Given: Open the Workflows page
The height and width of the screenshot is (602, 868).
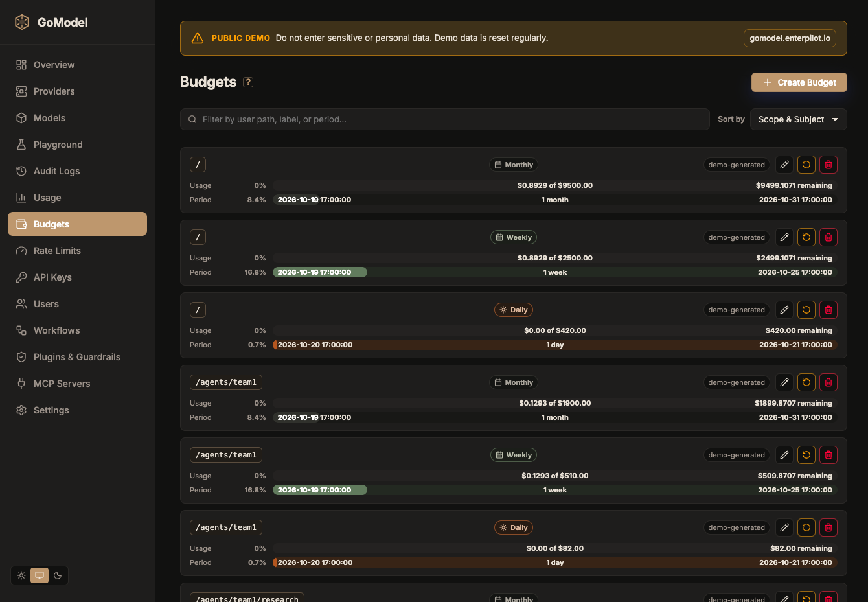Looking at the screenshot, I should coord(77,330).
